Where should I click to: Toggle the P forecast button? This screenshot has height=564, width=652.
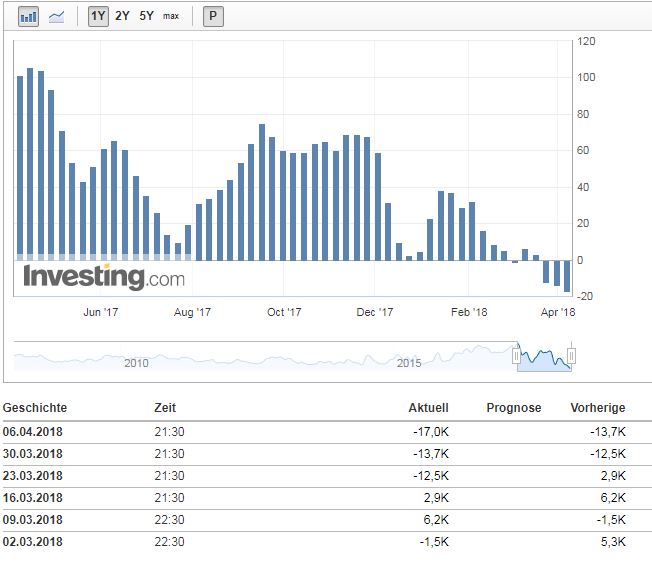[x=214, y=17]
